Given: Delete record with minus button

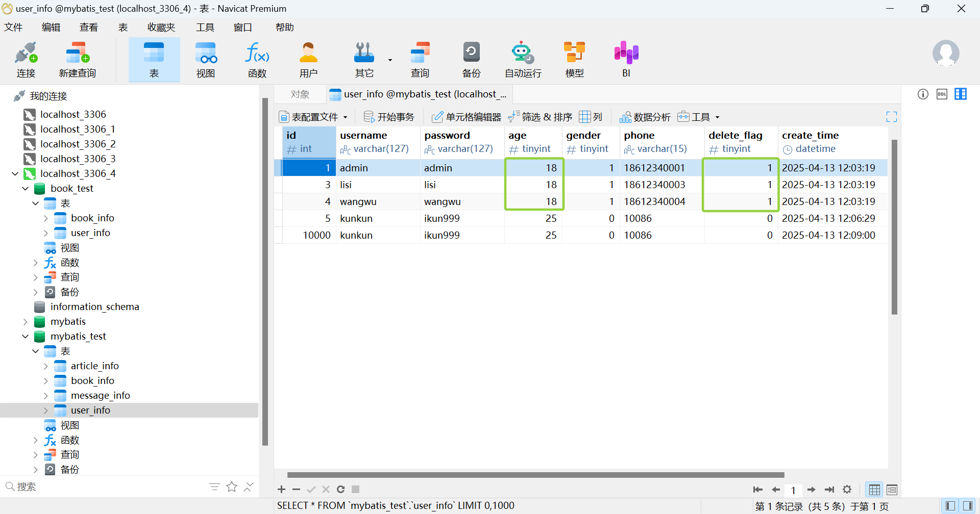Looking at the screenshot, I should click(296, 490).
